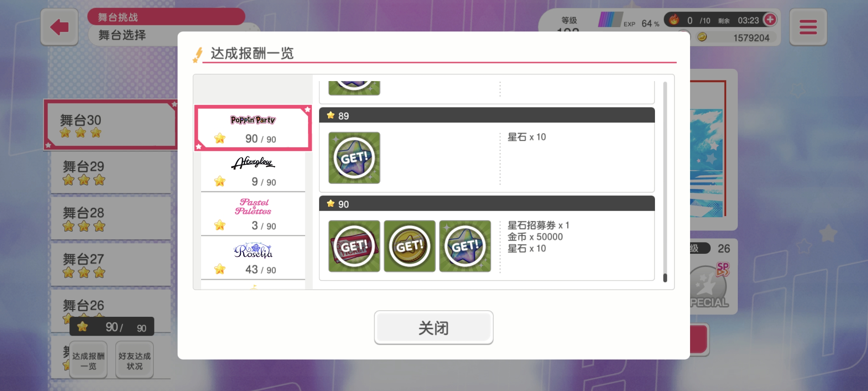The image size is (868, 391).
Task: Open the hamburger menu at top right
Action: point(808,27)
